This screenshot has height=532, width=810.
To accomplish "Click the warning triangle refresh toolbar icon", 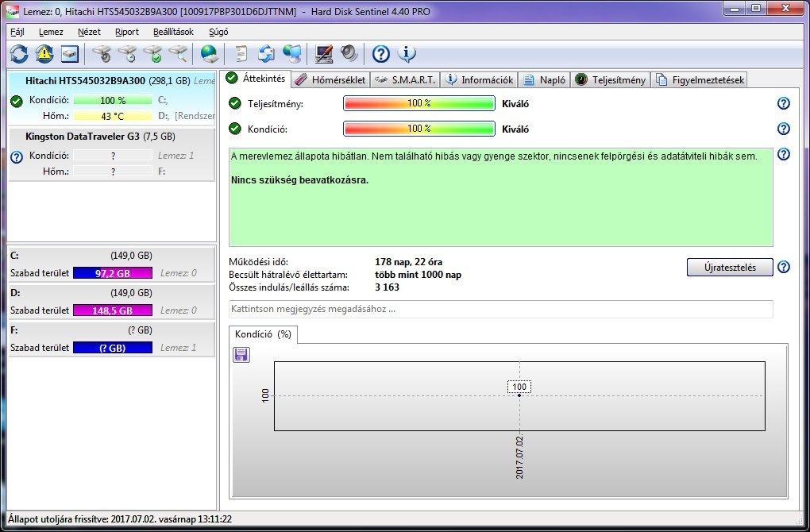I will (x=44, y=54).
